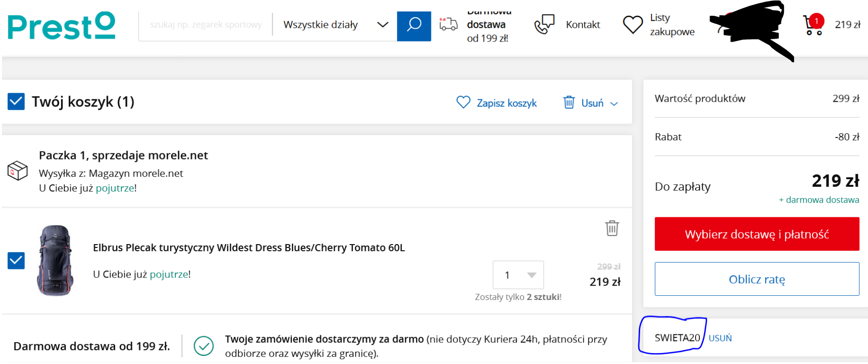Click the heart icon beside Zapisz koszyk
This screenshot has width=868, height=364.
[463, 102]
